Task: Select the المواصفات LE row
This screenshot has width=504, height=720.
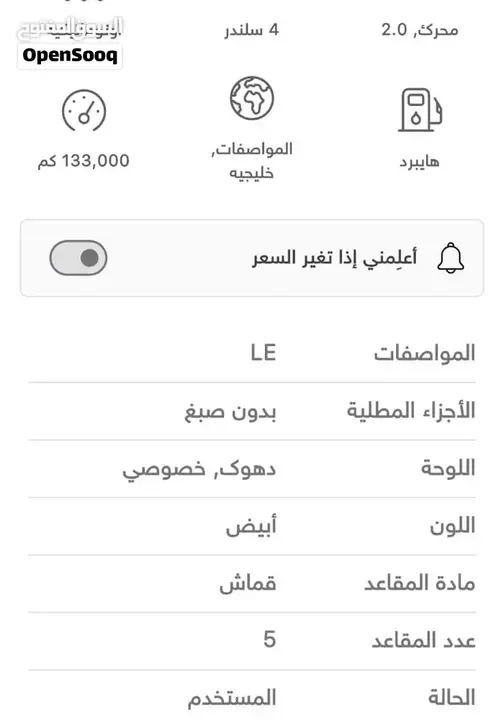Action: click(252, 353)
